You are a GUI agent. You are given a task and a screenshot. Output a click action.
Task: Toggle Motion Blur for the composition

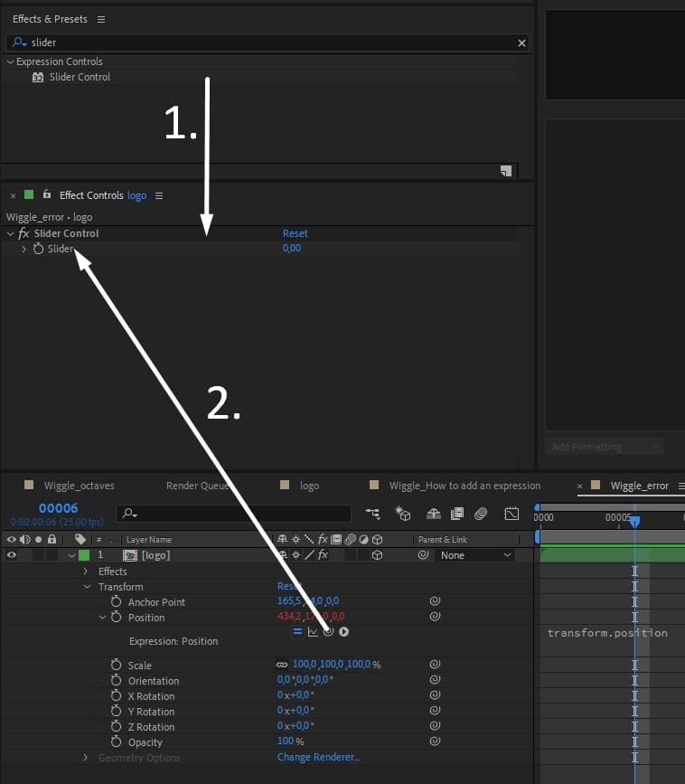481,514
